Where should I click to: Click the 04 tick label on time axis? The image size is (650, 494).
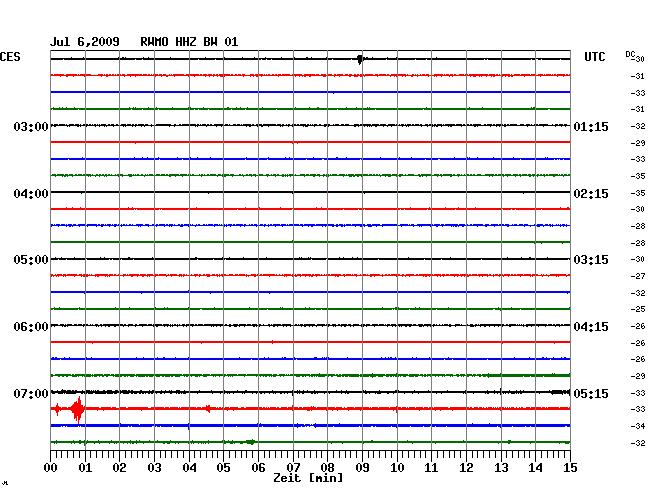[189, 468]
